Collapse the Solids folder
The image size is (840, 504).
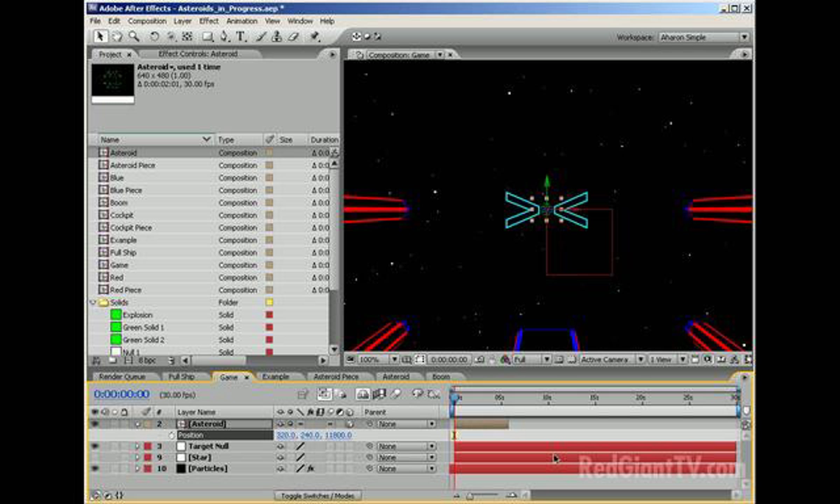[93, 302]
